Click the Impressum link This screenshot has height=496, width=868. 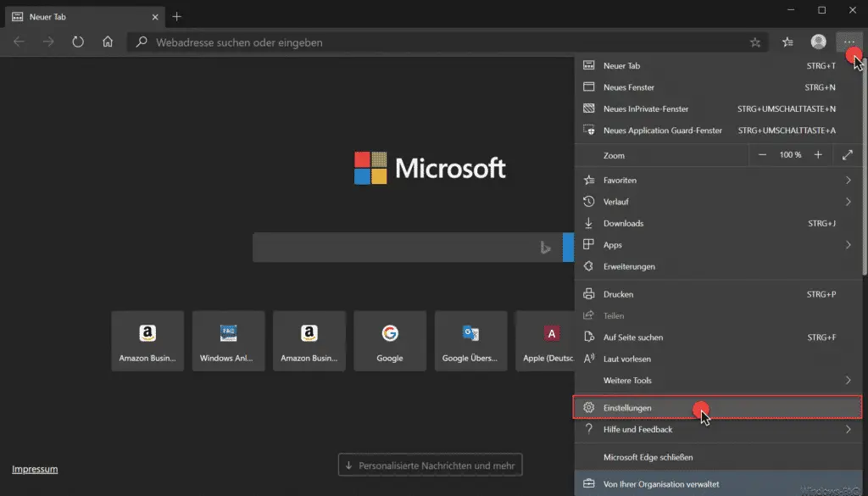coord(35,469)
